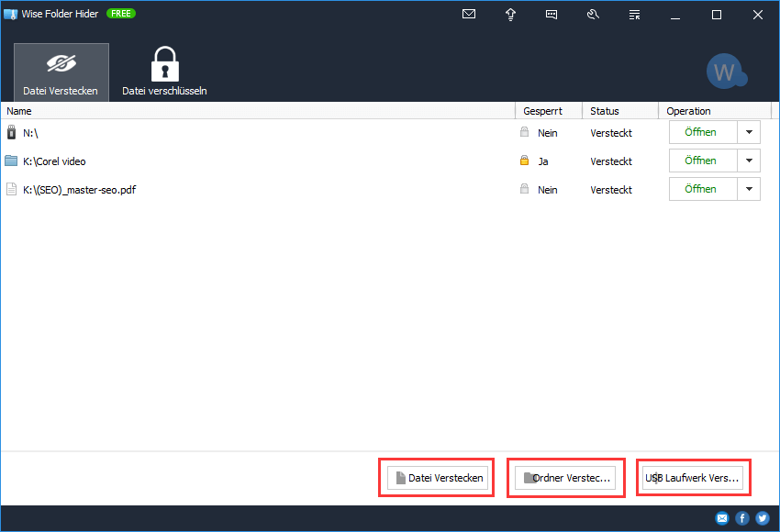This screenshot has width=780, height=532.
Task: Click the Nein value in N:\ row
Action: (547, 133)
